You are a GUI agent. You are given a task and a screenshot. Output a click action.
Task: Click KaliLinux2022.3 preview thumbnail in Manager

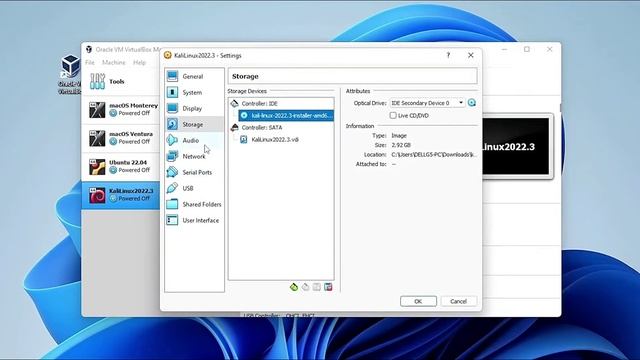click(516, 147)
